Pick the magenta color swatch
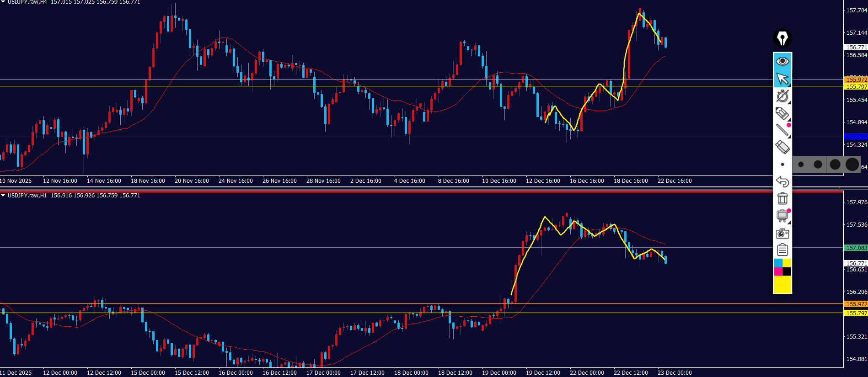 [x=778, y=271]
